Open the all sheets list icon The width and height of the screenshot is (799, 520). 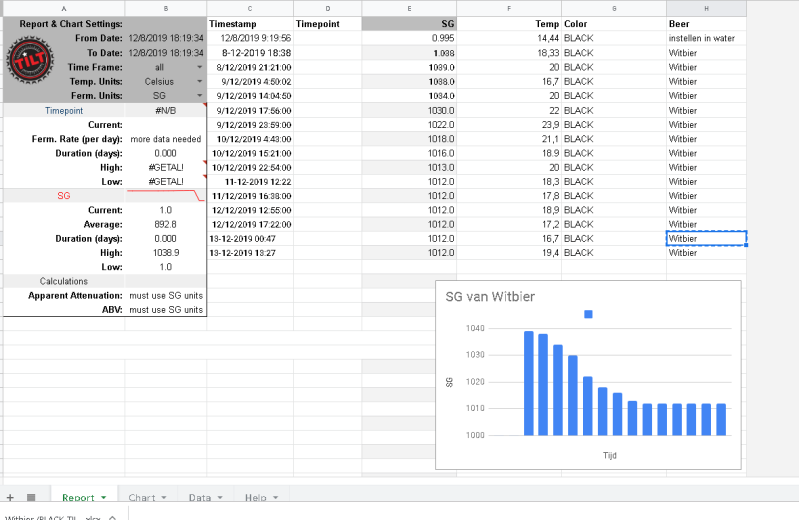tap(31, 497)
